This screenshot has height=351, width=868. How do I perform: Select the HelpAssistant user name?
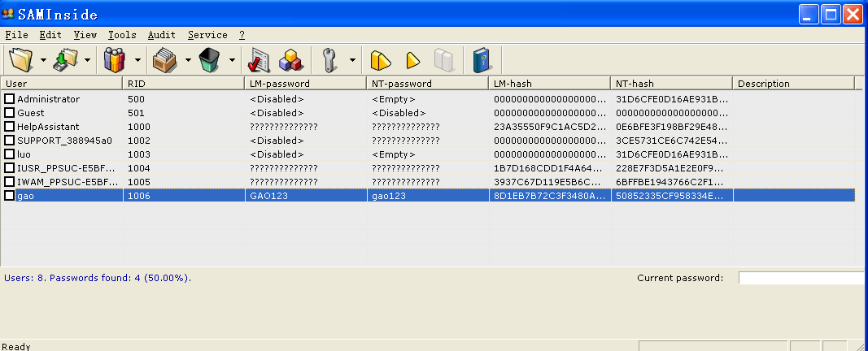click(48, 127)
